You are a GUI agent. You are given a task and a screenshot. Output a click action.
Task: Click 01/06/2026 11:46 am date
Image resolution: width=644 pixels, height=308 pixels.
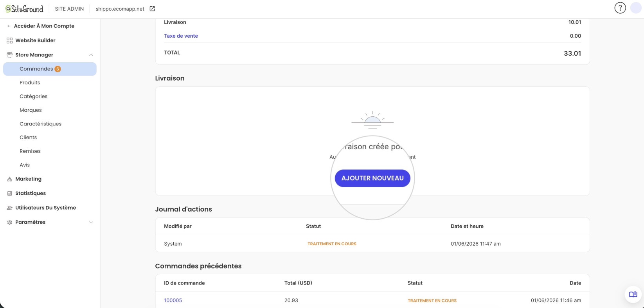coord(556,301)
